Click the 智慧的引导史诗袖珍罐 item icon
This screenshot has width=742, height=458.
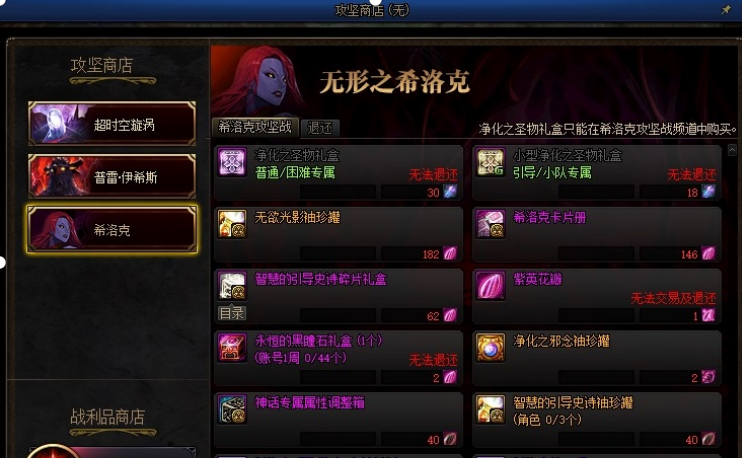[490, 409]
